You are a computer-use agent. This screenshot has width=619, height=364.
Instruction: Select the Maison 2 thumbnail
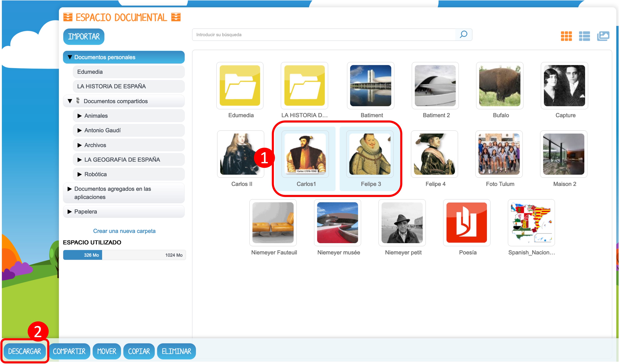coord(563,154)
